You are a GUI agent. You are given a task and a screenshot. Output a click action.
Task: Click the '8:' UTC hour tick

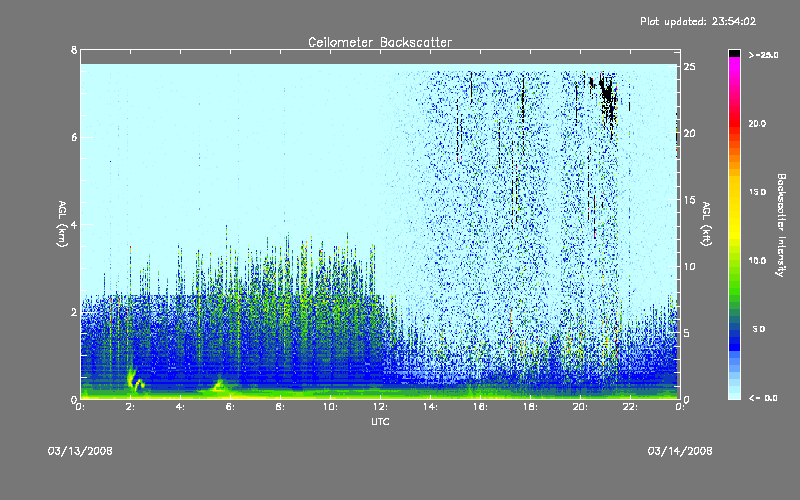coord(281,407)
